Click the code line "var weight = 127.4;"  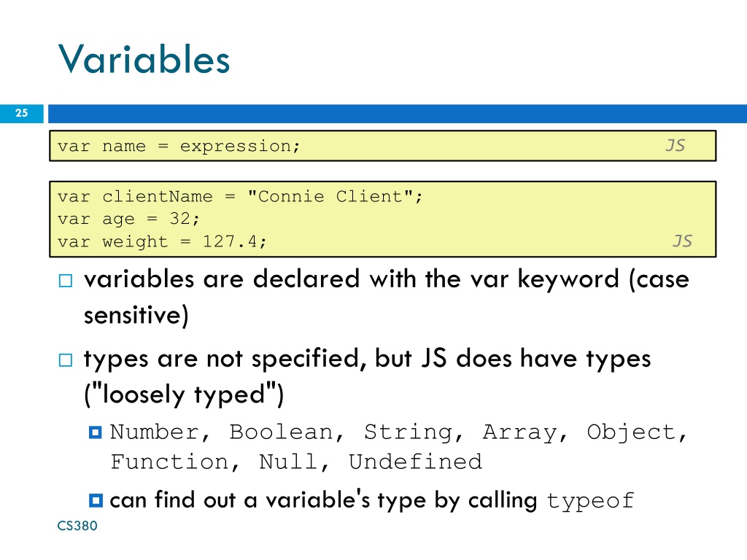pyautogui.click(x=162, y=241)
